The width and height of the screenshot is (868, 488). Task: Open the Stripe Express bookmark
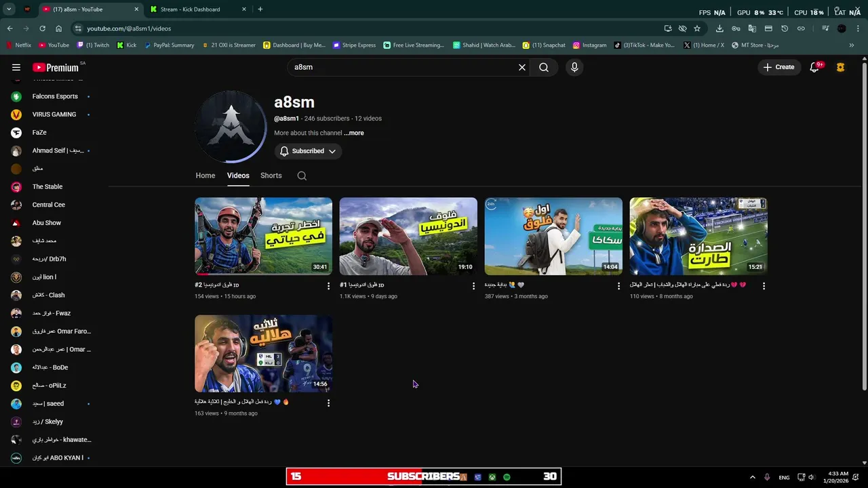(x=354, y=45)
